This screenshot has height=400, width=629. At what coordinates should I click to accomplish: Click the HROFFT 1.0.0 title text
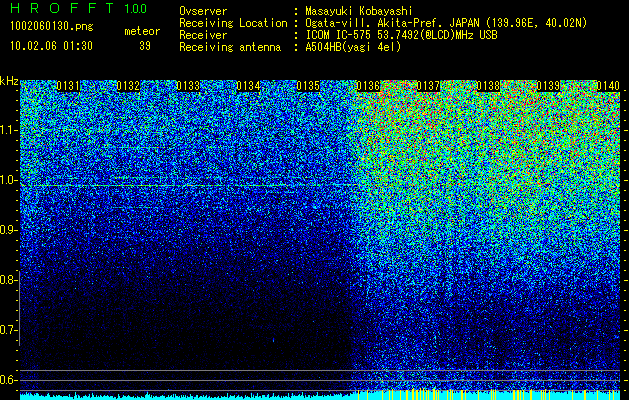78,8
